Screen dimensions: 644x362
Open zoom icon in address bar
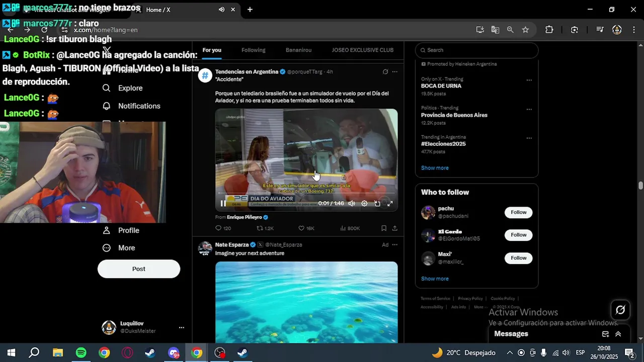510,30
